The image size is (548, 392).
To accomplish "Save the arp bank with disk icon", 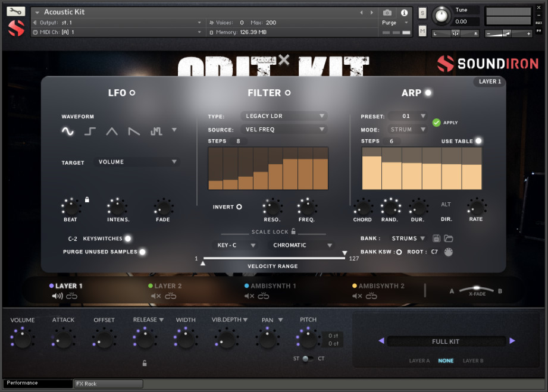I will coord(436,239).
